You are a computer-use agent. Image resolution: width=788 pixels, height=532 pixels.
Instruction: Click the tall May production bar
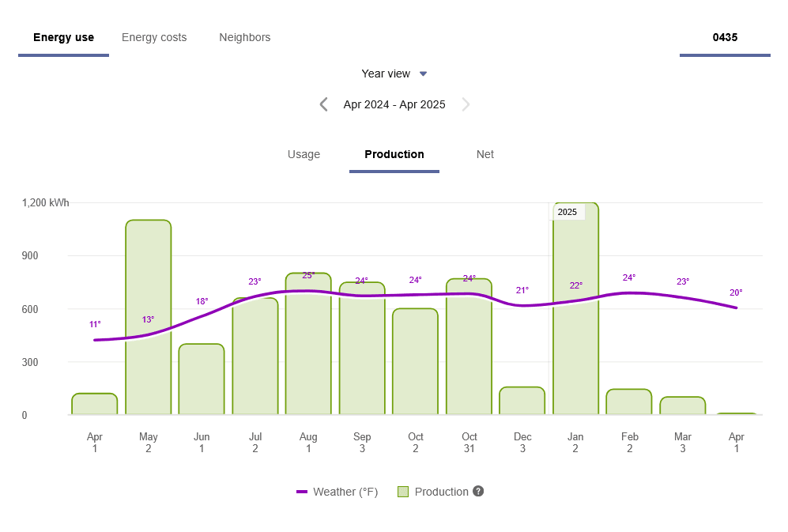[x=148, y=316]
